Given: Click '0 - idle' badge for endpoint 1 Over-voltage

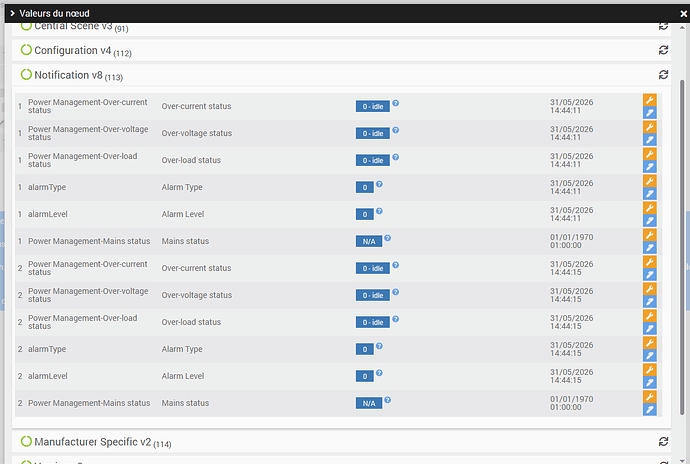Looking at the screenshot, I should [373, 133].
